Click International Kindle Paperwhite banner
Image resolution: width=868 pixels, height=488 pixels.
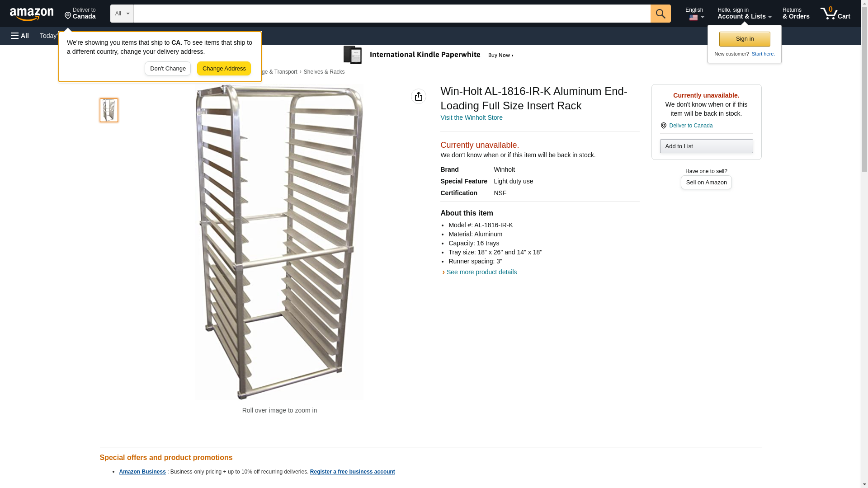(x=429, y=55)
